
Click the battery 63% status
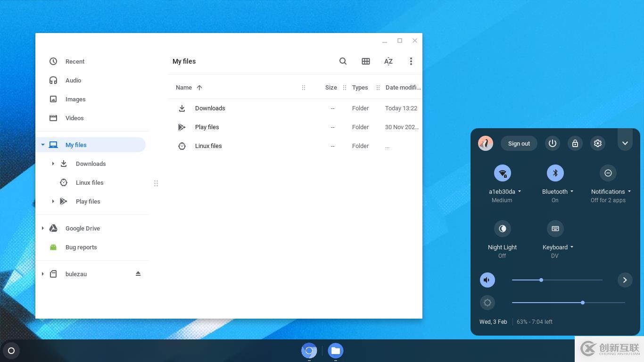(535, 322)
